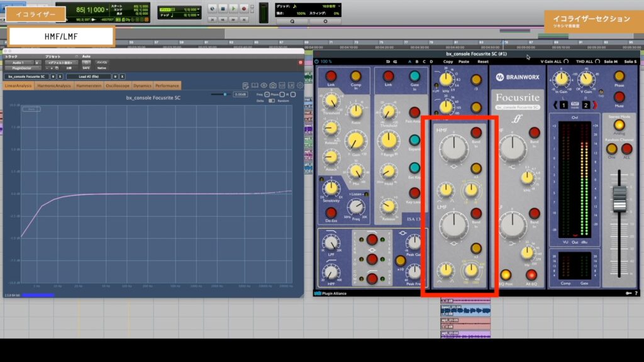Screen dimensions: 644x362
Task: Open the PluginDoctor manual book icon
Action: coord(255,85)
